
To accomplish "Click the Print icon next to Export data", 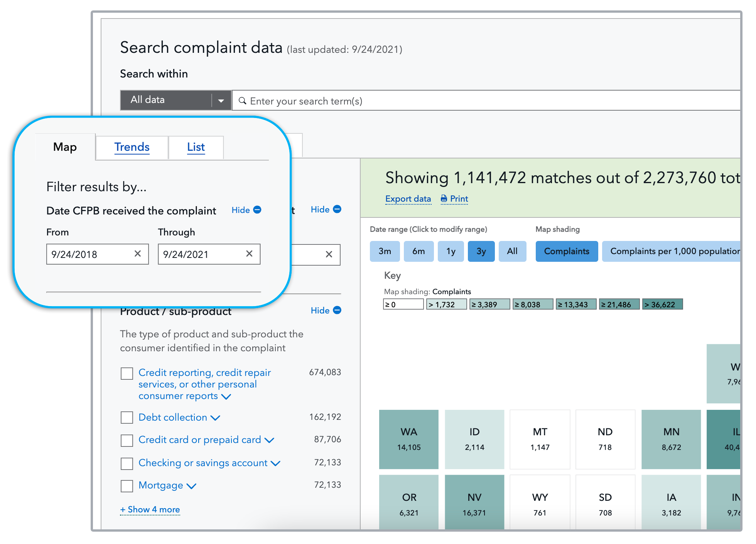I will pos(444,198).
